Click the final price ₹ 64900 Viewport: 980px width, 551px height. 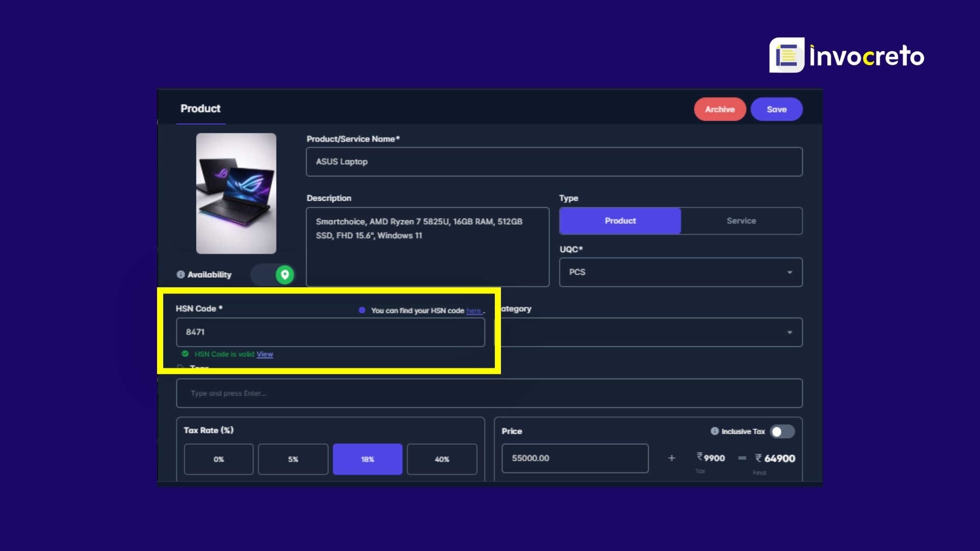tap(775, 458)
